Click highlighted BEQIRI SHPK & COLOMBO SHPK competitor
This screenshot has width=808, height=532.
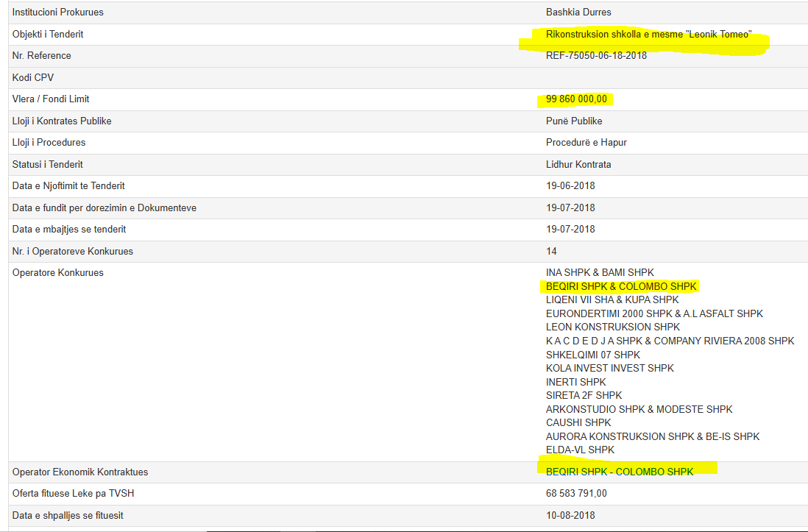click(x=621, y=286)
